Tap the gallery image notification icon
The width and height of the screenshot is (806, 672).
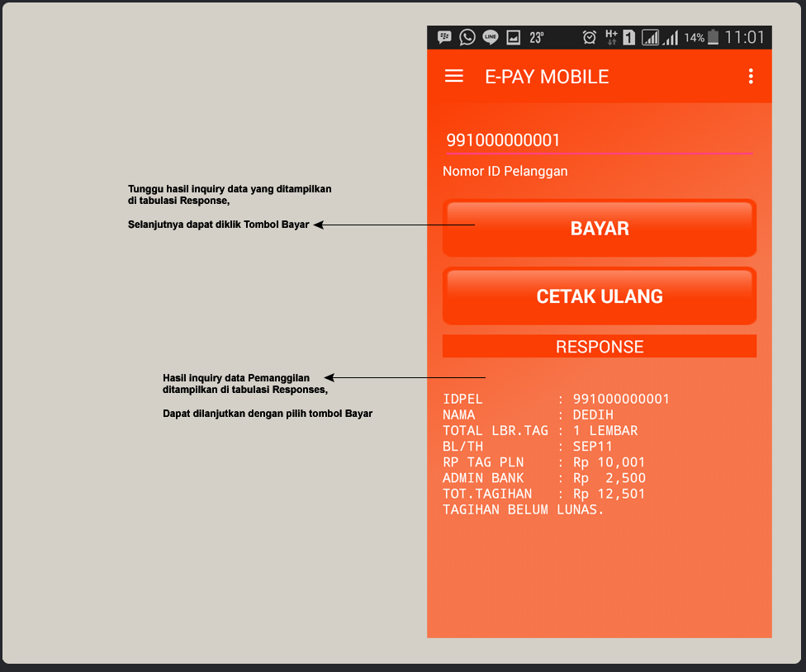coord(514,37)
